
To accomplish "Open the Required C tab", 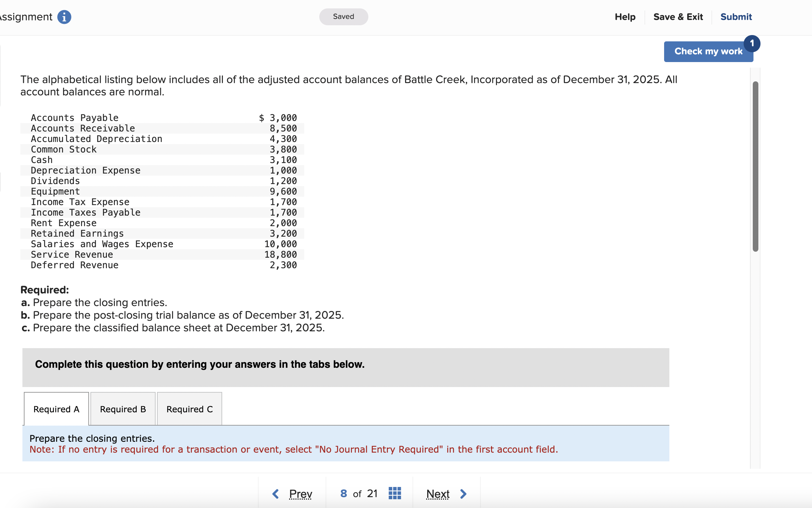I will coord(189,409).
